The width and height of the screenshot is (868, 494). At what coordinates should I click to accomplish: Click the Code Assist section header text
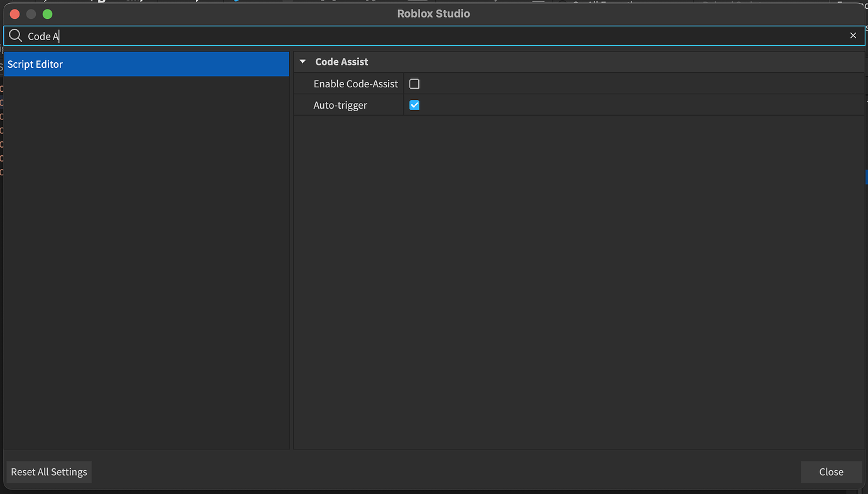tap(342, 62)
